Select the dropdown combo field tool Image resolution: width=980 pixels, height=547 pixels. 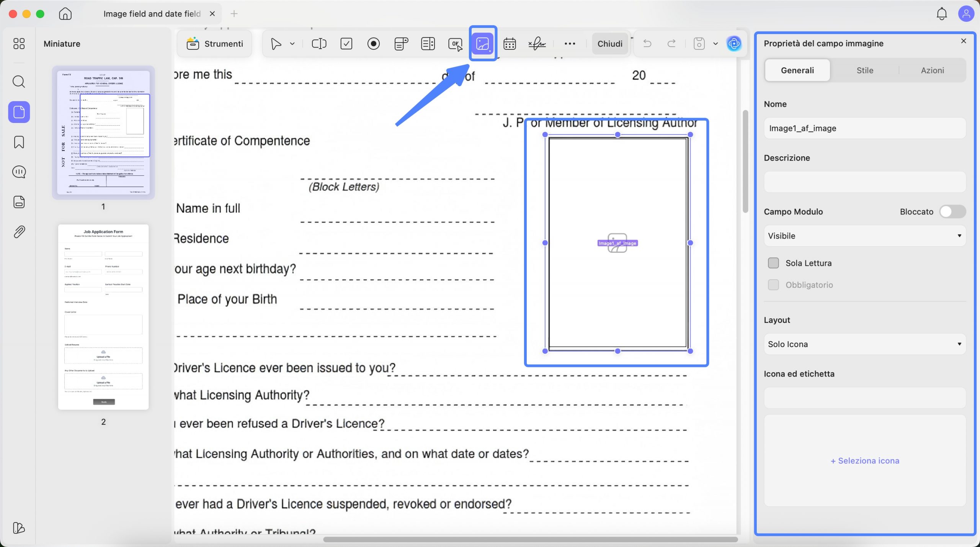(x=401, y=44)
